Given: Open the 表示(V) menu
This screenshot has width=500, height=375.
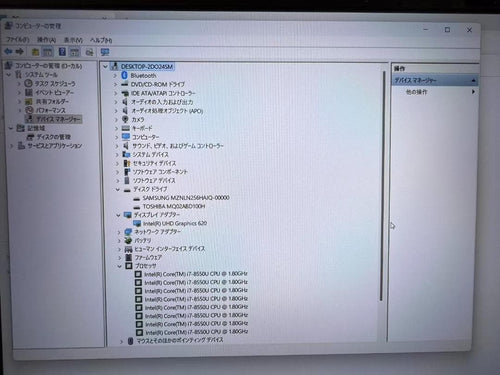Looking at the screenshot, I should point(73,40).
